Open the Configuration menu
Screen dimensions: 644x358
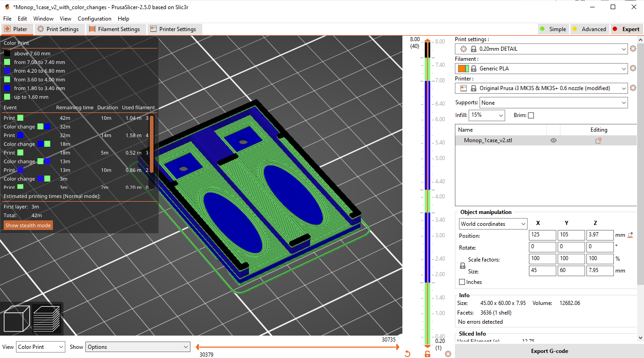[94, 19]
